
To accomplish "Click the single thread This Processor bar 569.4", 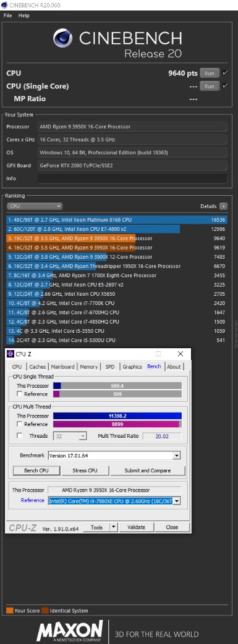I will pyautogui.click(x=117, y=386).
